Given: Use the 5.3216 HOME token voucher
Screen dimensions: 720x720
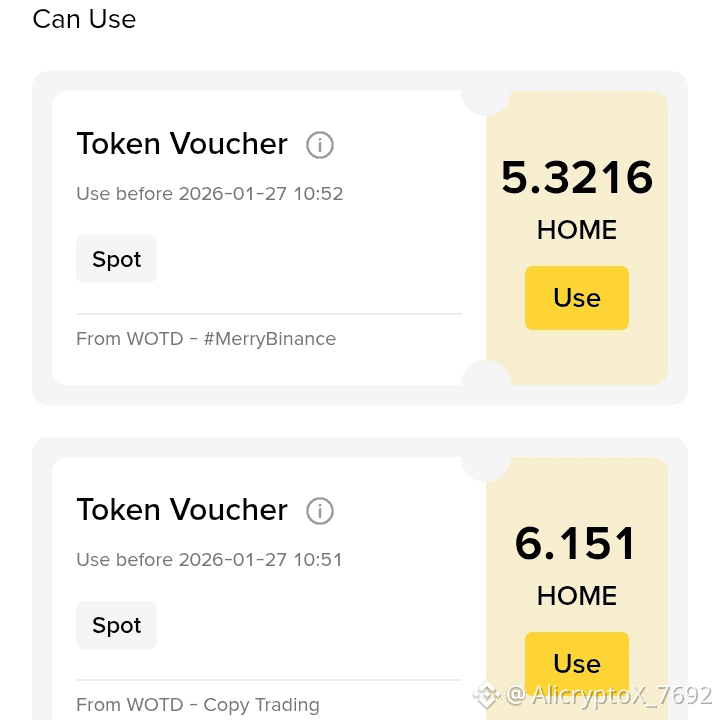Looking at the screenshot, I should click(x=576, y=298).
